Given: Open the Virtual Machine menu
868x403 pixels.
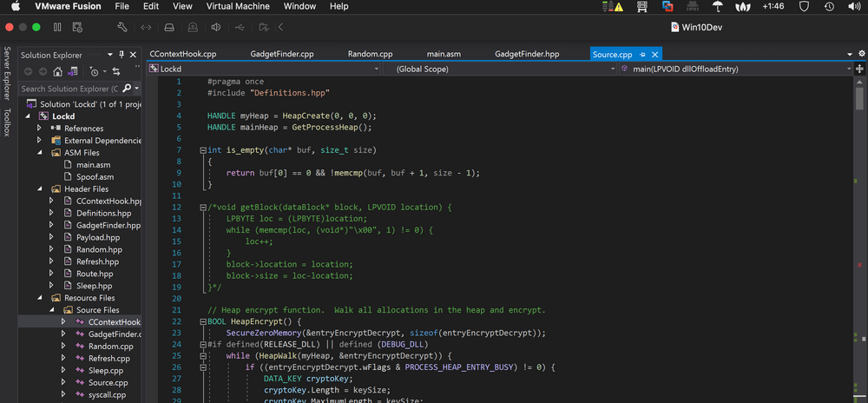Looking at the screenshot, I should tap(237, 6).
